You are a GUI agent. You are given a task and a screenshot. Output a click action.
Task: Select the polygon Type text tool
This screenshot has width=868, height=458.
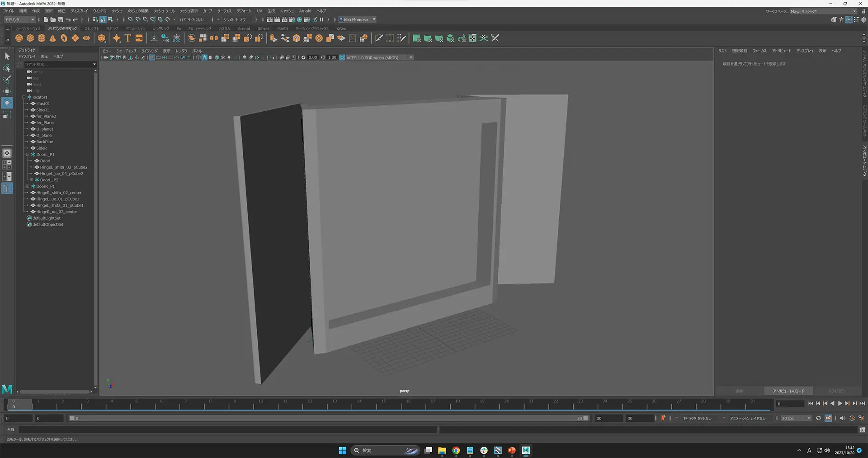[x=128, y=38]
